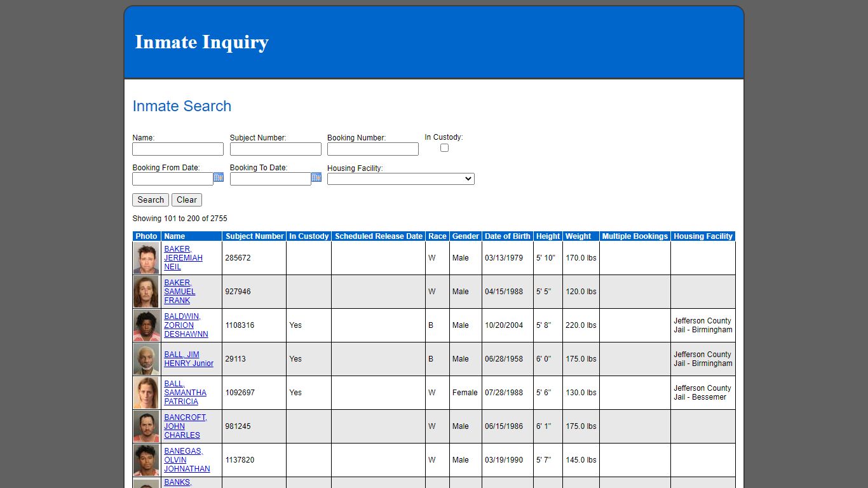Click the Height column header
868x488 pixels.
548,236
